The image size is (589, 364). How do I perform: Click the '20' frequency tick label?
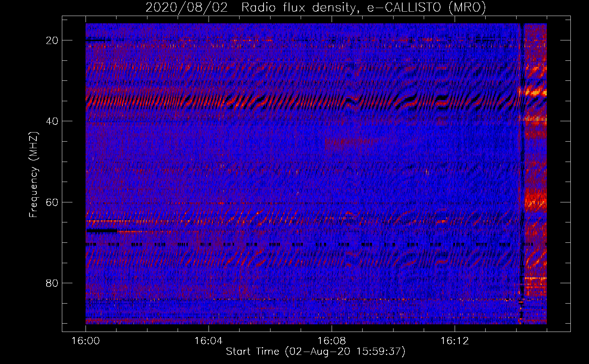52,40
